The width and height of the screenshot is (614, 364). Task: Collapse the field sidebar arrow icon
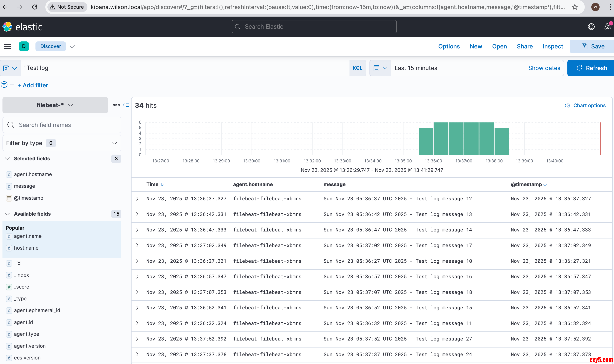click(x=126, y=105)
